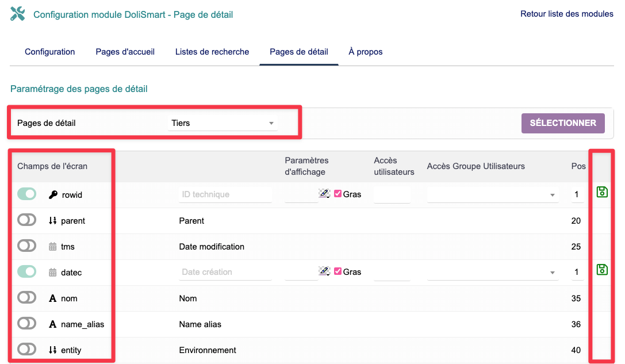Viewport: 625px width, 364px height.
Task: Click the save icon for rowid row
Action: [602, 192]
